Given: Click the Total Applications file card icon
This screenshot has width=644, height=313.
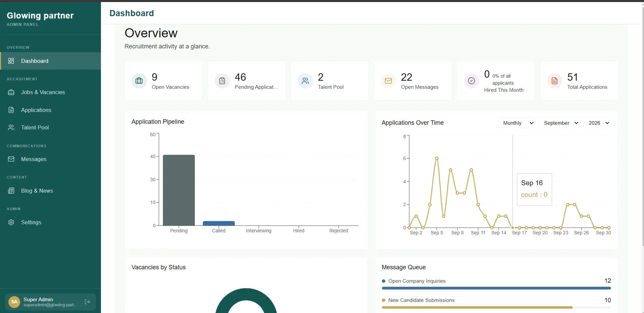Looking at the screenshot, I should (x=554, y=81).
